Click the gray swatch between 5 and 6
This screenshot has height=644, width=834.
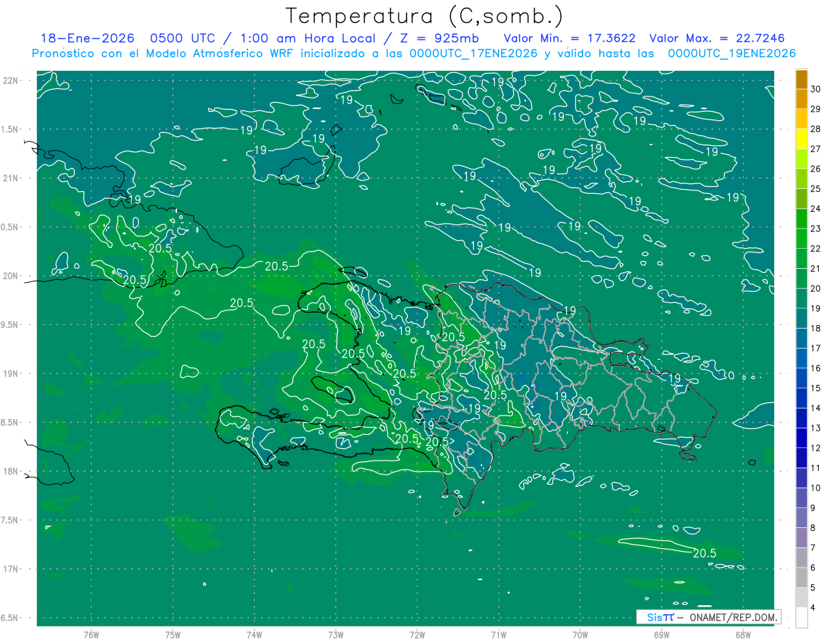pyautogui.click(x=801, y=578)
